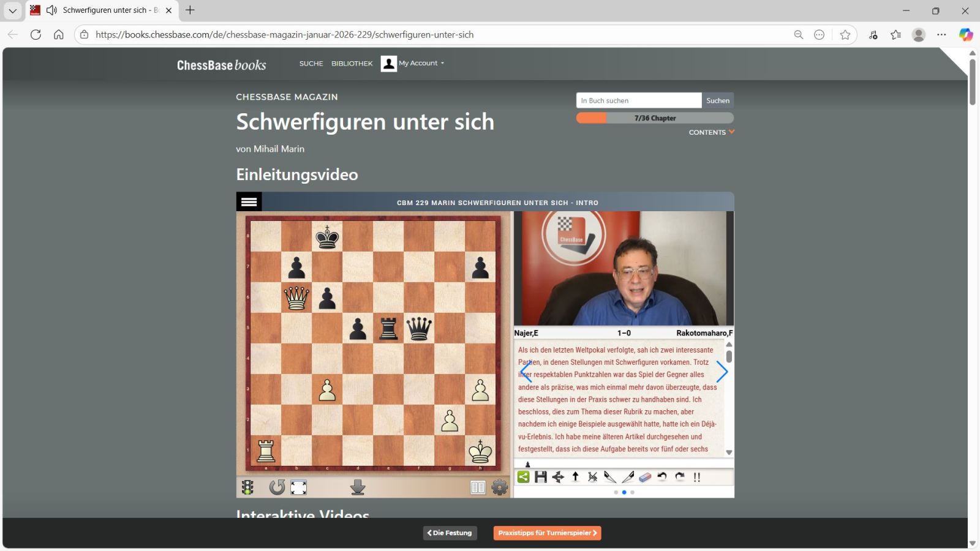Open the My Account dropdown

(x=421, y=63)
